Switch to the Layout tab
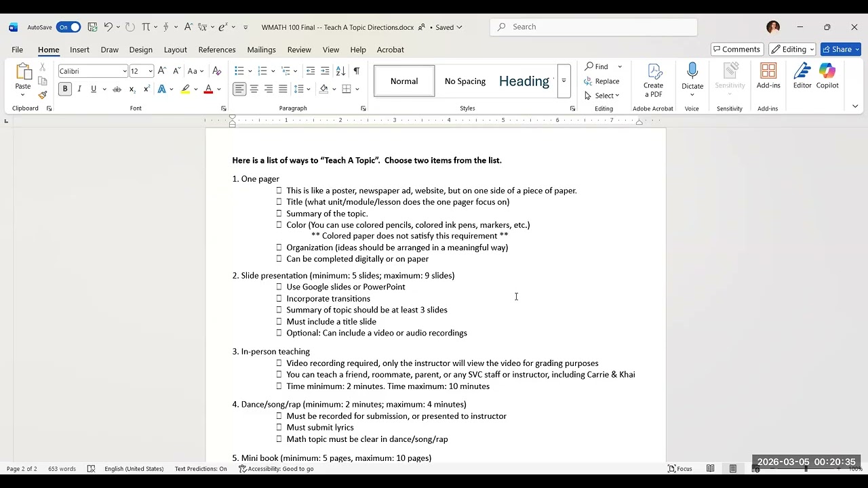The height and width of the screenshot is (488, 868). click(x=175, y=49)
